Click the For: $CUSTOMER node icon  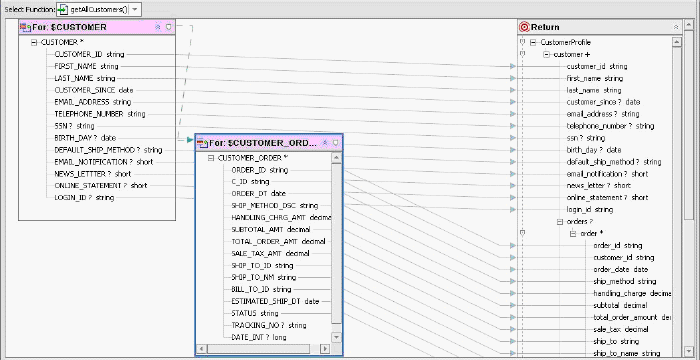tap(25, 27)
